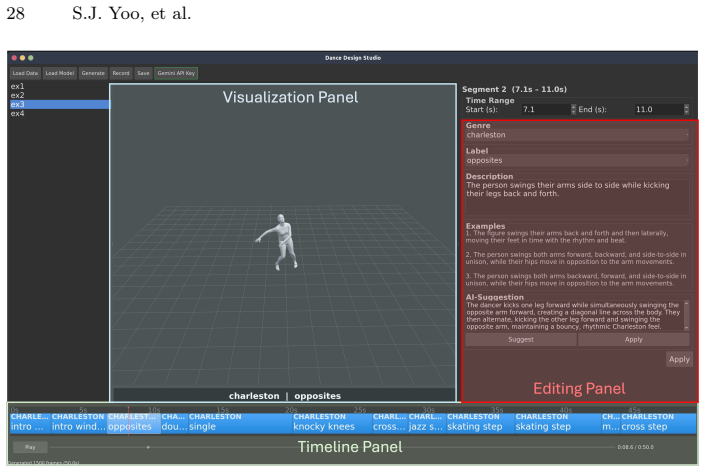The height and width of the screenshot is (472, 705).
Task: Click the Play button in the timeline
Action: (30, 447)
